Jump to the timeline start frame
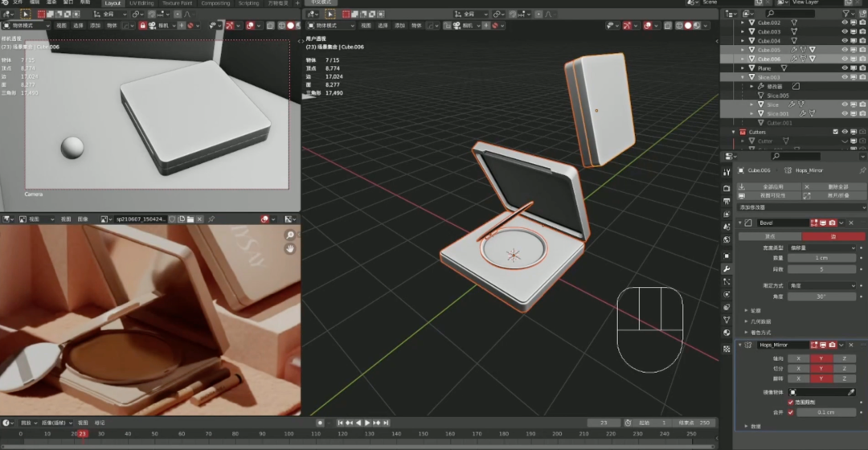The image size is (868, 450). pyautogui.click(x=340, y=423)
